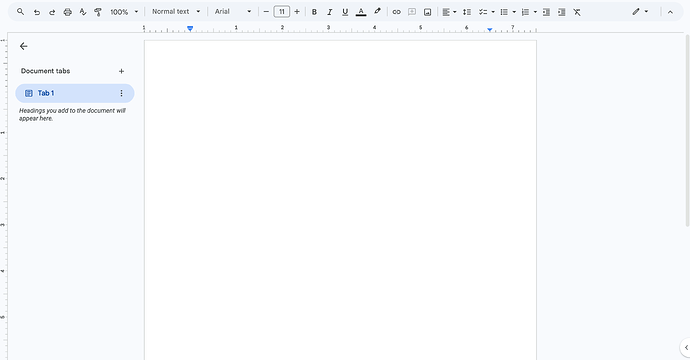Print the document with printer icon
Screen dimensions: 690x360
coord(67,12)
